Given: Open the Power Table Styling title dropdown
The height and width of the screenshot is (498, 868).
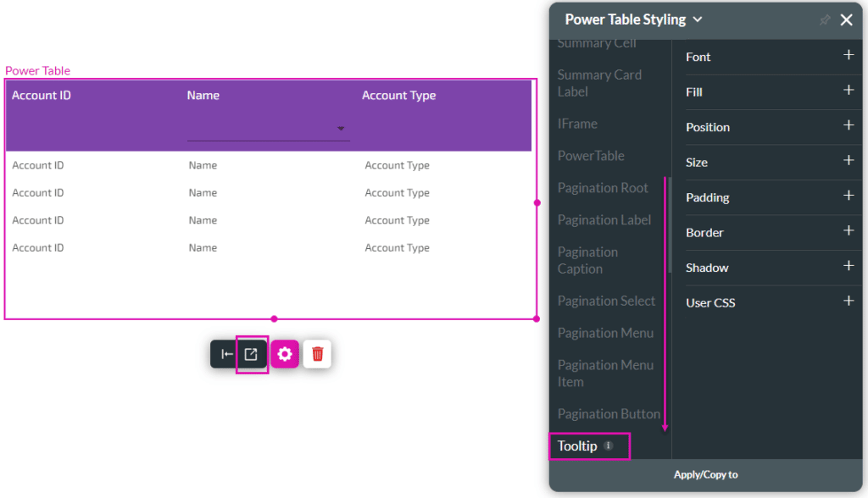Looking at the screenshot, I should [698, 19].
